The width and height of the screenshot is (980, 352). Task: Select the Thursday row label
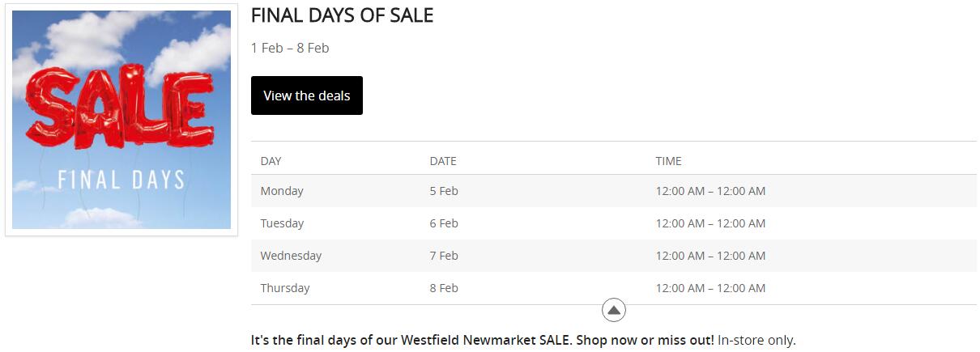tap(285, 288)
